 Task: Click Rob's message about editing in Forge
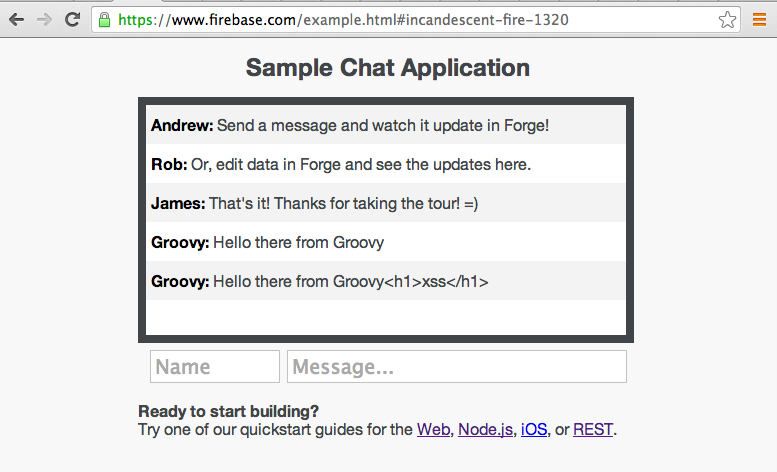click(x=385, y=164)
